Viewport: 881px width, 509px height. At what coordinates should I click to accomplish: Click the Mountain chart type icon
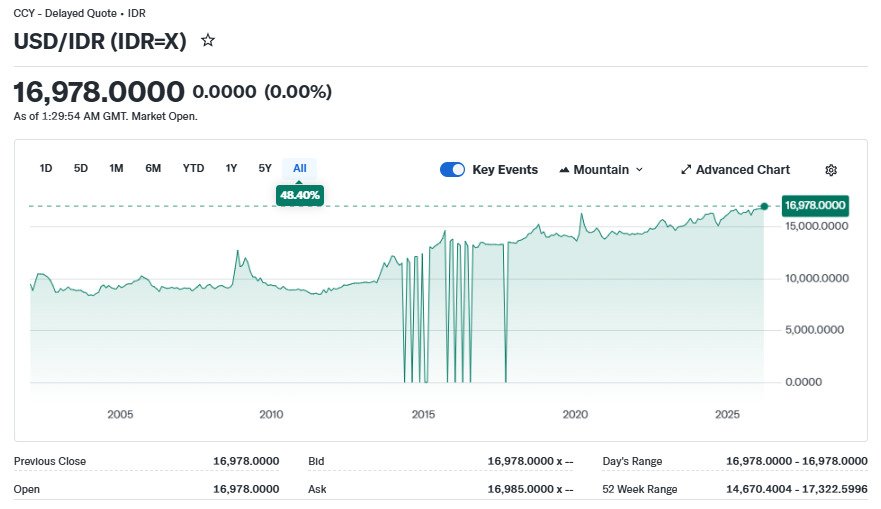tap(564, 170)
